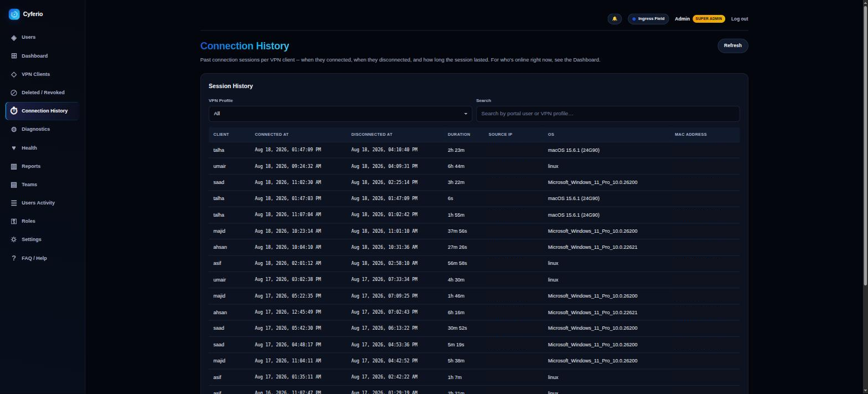Click the 6h 16m duration cell
Image resolution: width=868 pixels, height=394 pixels.
coord(456,313)
